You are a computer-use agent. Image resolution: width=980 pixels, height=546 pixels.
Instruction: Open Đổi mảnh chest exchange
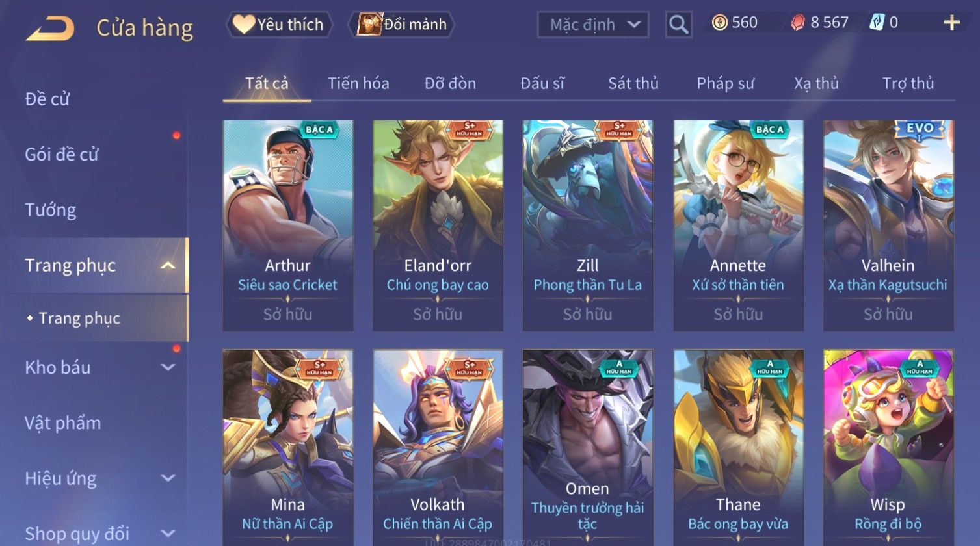[402, 25]
